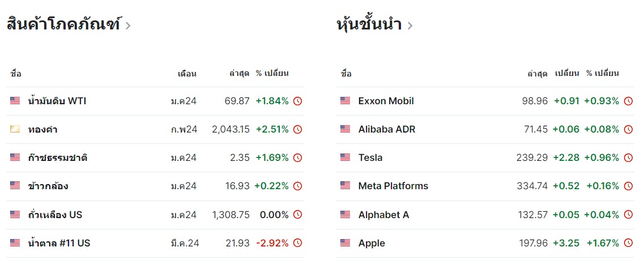The height and width of the screenshot is (264, 644).
Task: Click the clock icon in the ทองคำ row
Action: point(297,130)
